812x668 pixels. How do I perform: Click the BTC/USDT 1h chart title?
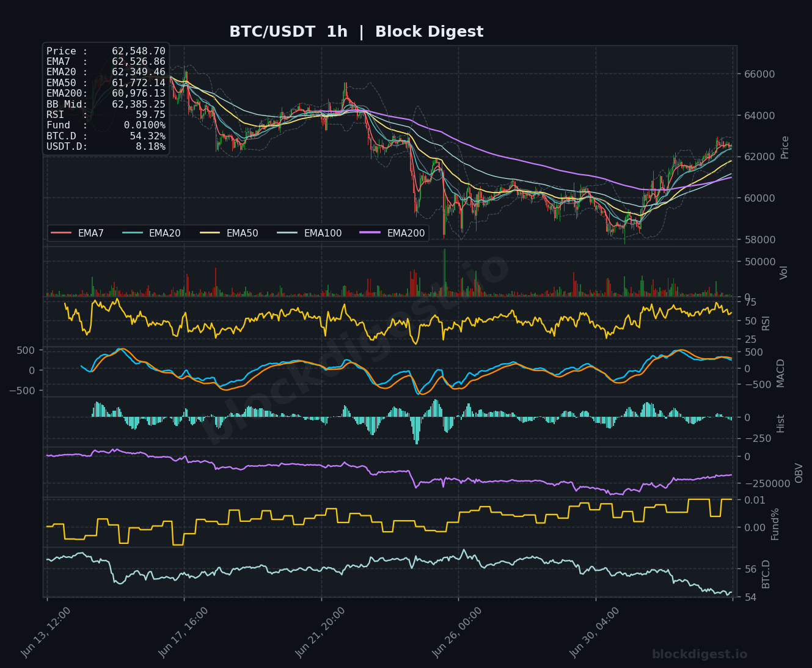point(356,32)
